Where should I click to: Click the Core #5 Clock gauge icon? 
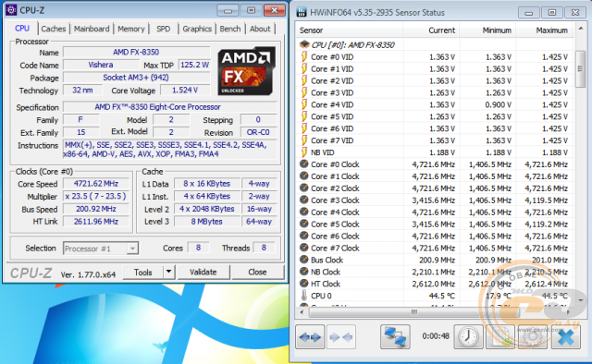click(304, 224)
